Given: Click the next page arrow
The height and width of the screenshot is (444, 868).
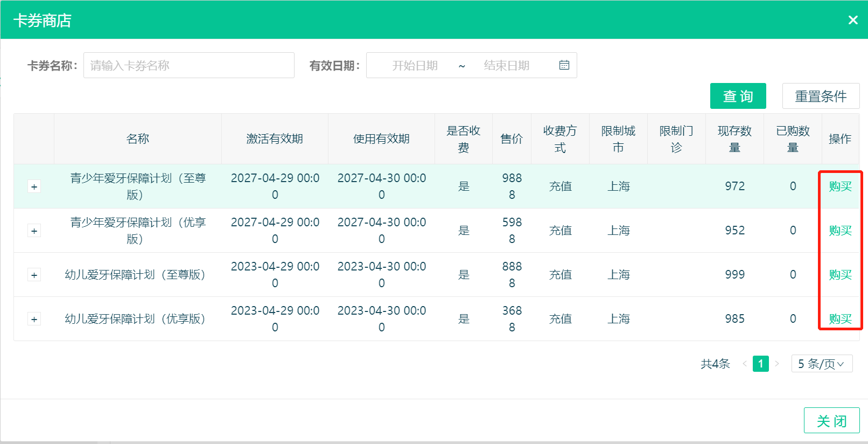Looking at the screenshot, I should pyautogui.click(x=777, y=364).
